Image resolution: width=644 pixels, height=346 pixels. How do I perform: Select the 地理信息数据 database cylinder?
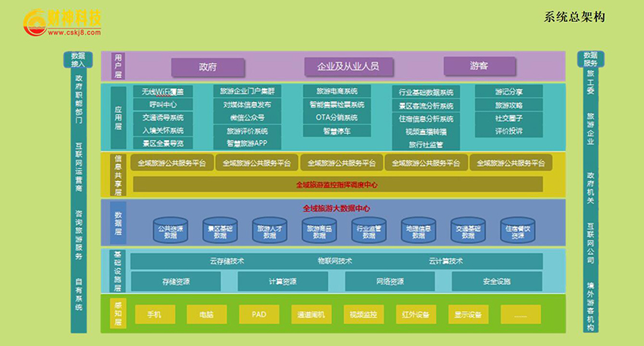pyautogui.click(x=418, y=230)
